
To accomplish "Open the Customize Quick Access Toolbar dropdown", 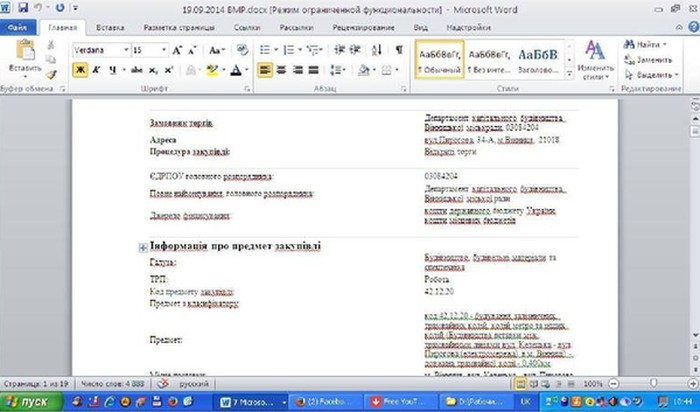I will [75, 8].
